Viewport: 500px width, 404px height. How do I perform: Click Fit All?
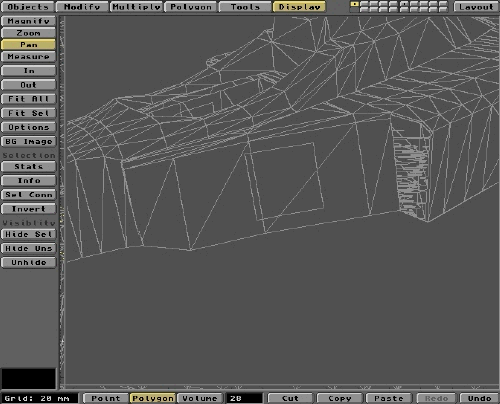click(29, 99)
